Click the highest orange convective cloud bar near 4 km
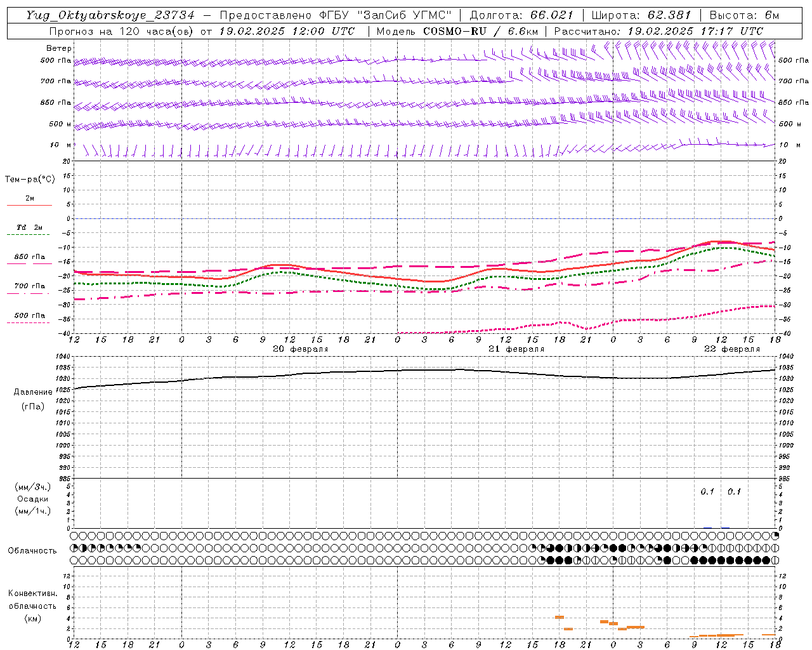The height and width of the screenshot is (650, 812). click(560, 617)
